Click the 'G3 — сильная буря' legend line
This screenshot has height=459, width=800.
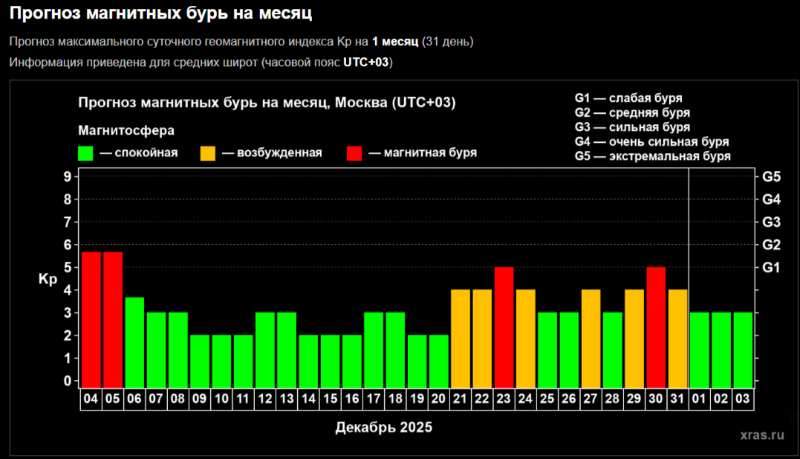point(633,127)
